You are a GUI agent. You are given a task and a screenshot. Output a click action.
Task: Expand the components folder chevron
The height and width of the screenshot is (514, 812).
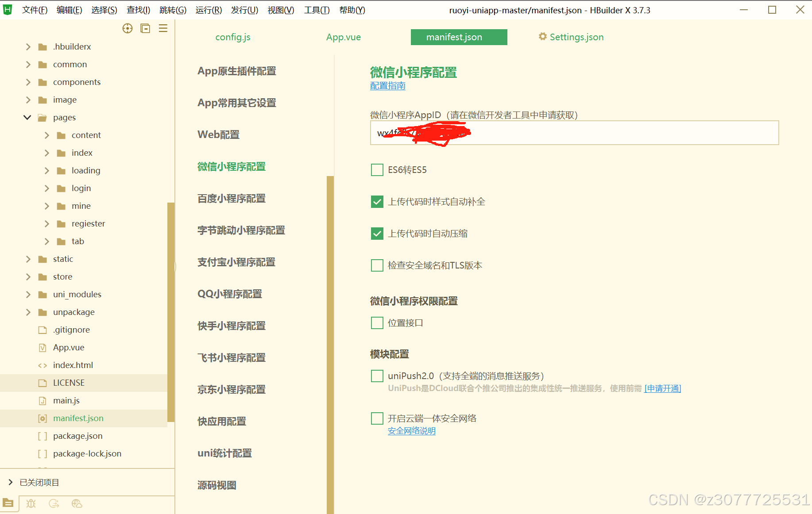point(28,82)
